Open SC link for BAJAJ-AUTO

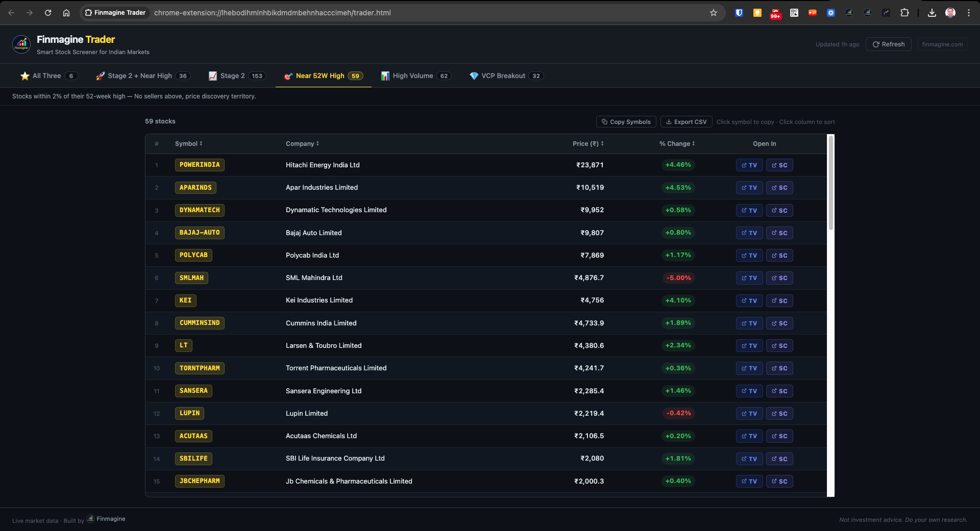[779, 233]
